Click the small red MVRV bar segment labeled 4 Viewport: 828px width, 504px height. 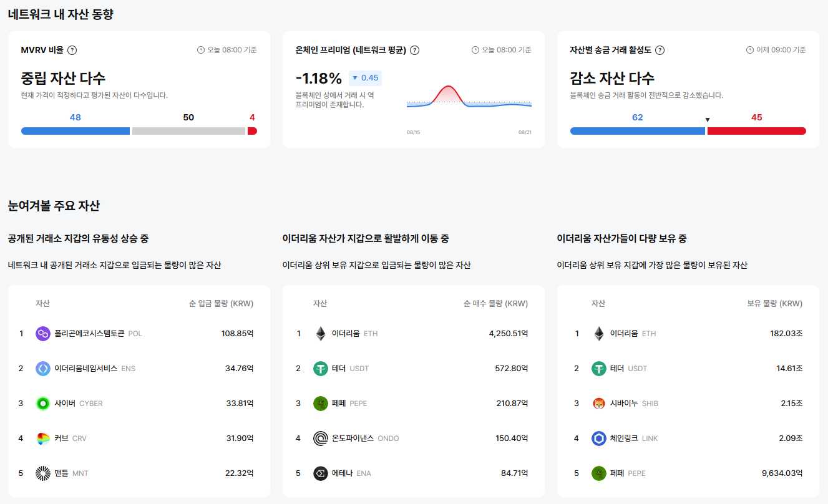[252, 131]
